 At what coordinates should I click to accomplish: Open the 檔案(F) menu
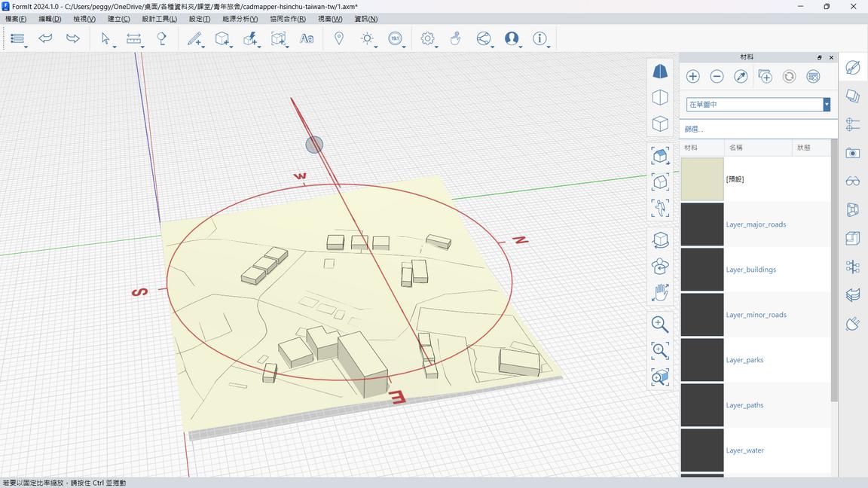coord(16,19)
